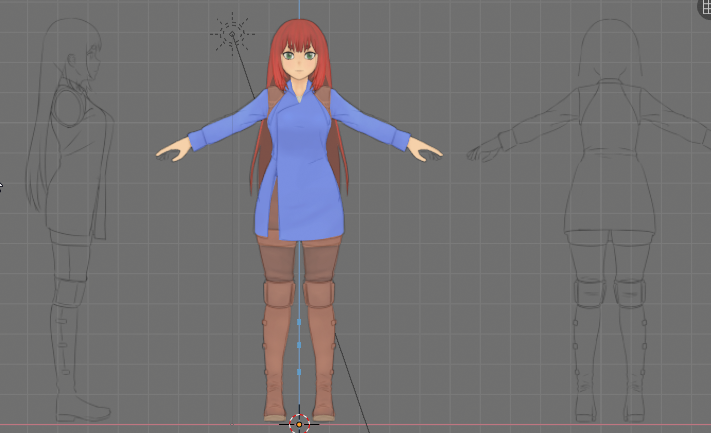The height and width of the screenshot is (433, 711).
Task: Click the character's blue tunic torso
Action: click(x=299, y=163)
